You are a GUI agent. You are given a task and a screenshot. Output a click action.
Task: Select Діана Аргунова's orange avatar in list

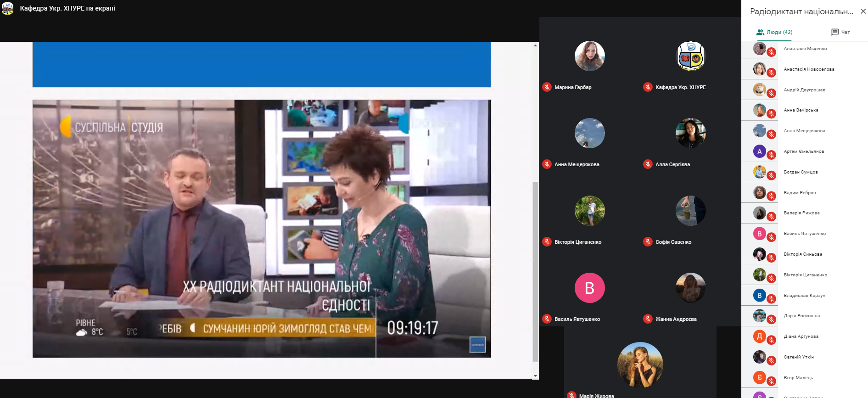[x=759, y=336]
